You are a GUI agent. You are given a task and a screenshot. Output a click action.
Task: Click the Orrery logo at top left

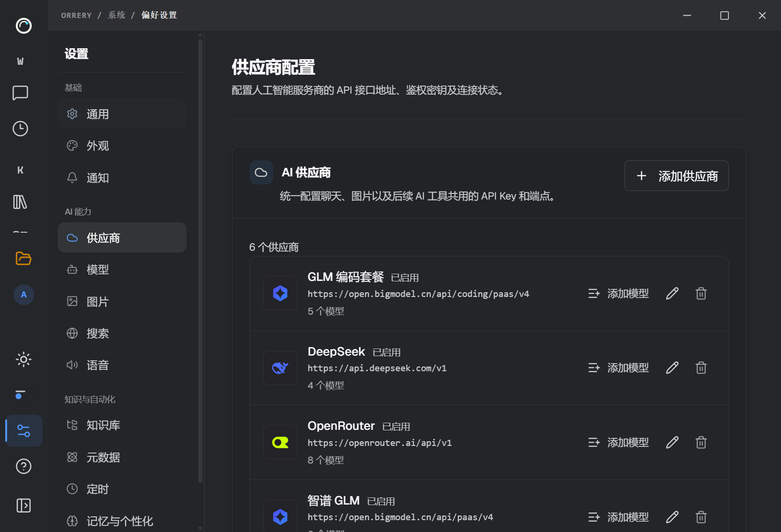pos(24,26)
